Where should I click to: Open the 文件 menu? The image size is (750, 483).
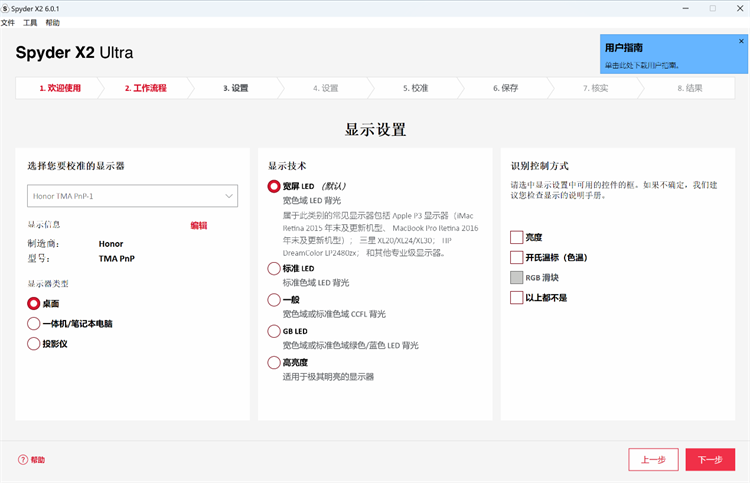tap(8, 22)
